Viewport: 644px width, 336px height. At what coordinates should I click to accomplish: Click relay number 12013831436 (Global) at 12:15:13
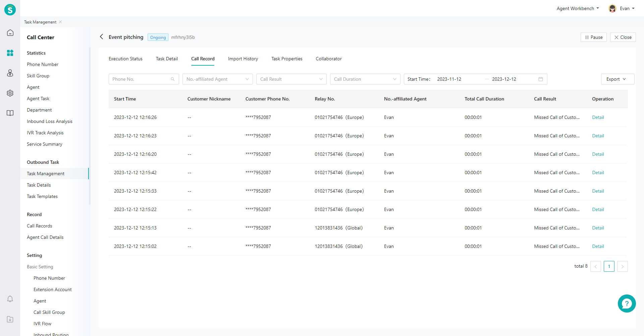click(x=338, y=228)
